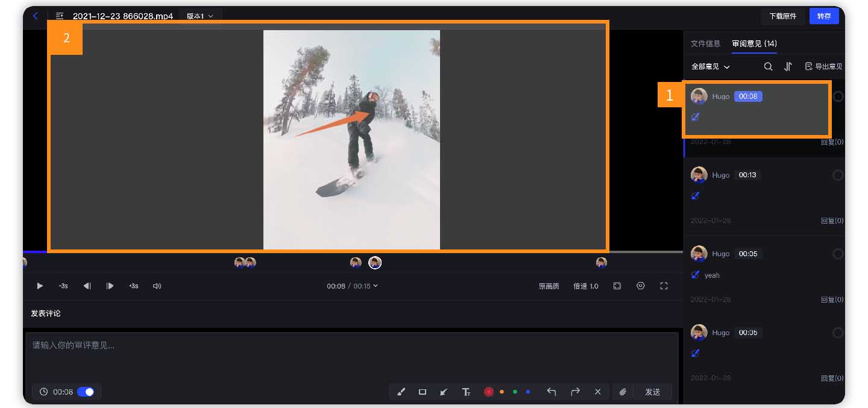Switch to the 审阅意见 tab
Viewport: 868px width, 408px height.
pos(753,43)
